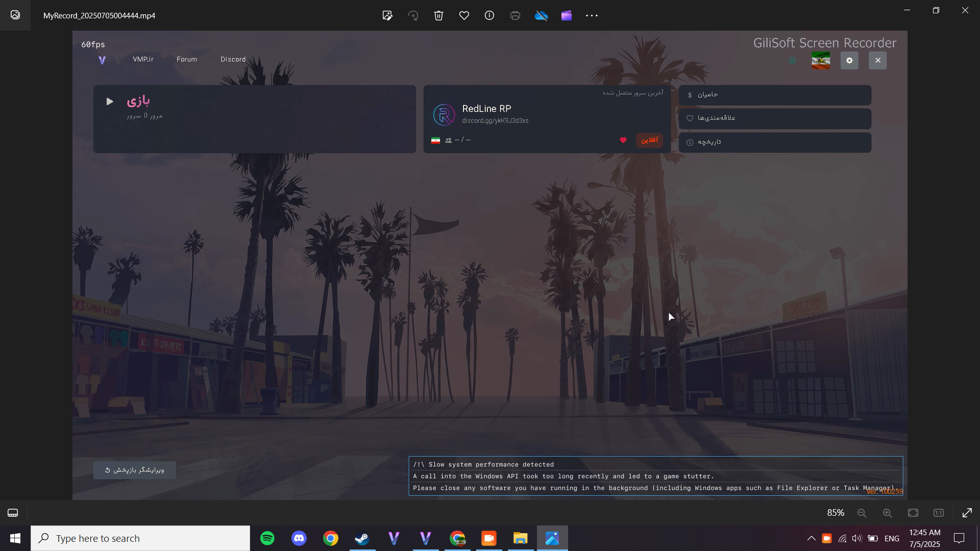The width and height of the screenshot is (980, 551).
Task: Enter fullscreen with the diagonal arrows
Action: click(x=967, y=513)
